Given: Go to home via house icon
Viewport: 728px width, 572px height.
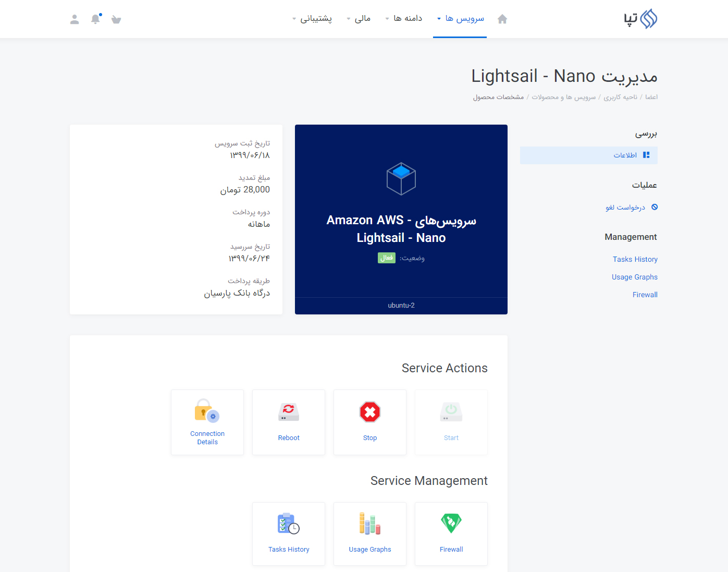Looking at the screenshot, I should pos(502,19).
